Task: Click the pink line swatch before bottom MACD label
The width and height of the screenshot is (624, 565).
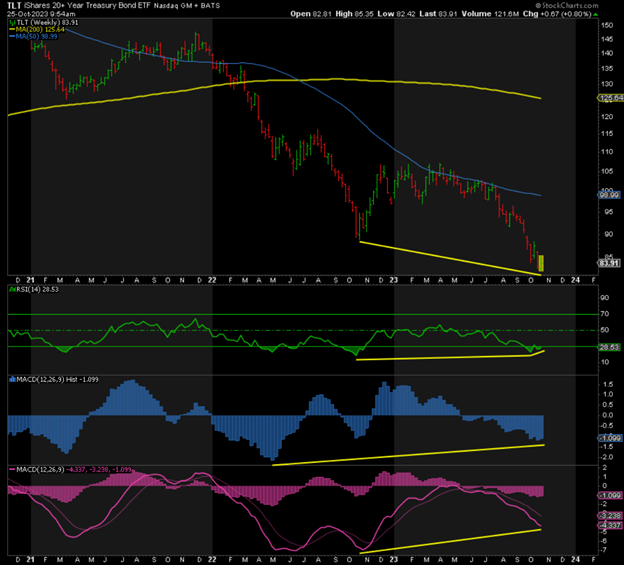Action: [x=12, y=470]
